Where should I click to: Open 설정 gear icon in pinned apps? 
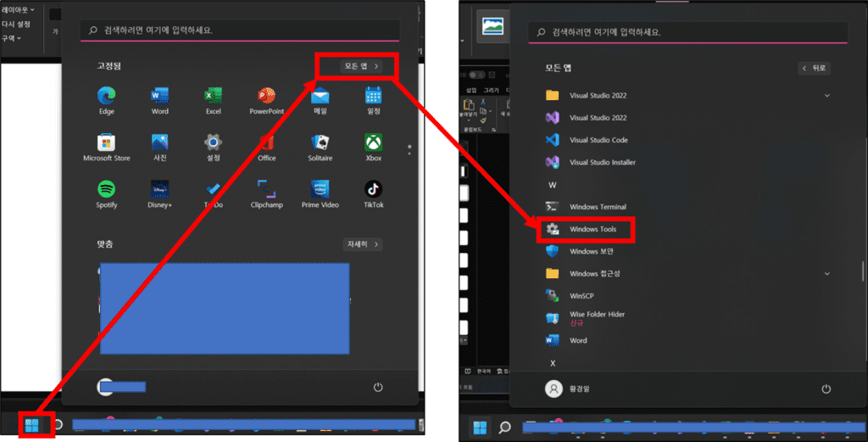pos(213,148)
